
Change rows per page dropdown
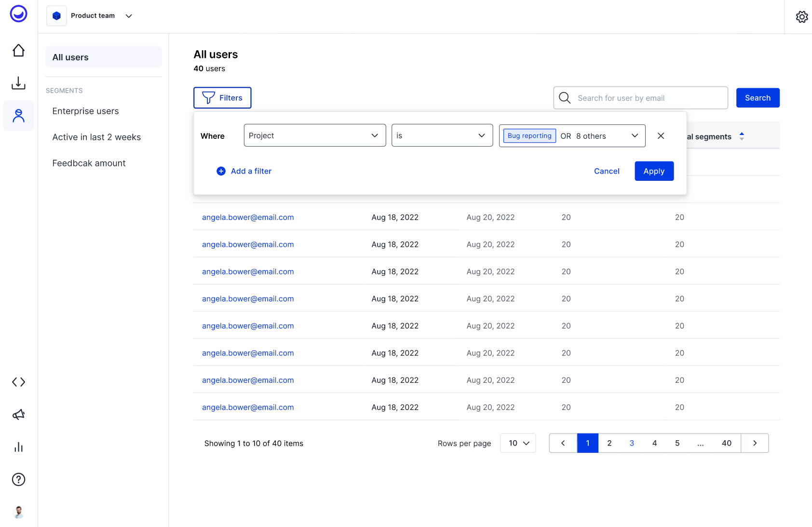(x=518, y=443)
